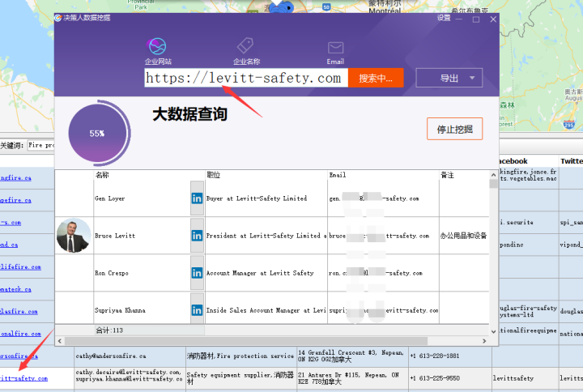Click the horizontal scrollbar left arrow
This screenshot has width=583, height=392.
click(x=60, y=341)
